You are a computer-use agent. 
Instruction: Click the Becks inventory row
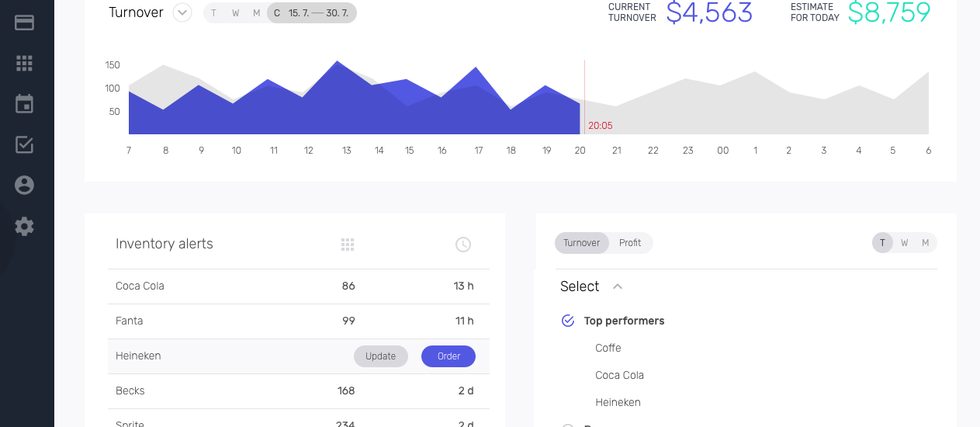click(299, 391)
